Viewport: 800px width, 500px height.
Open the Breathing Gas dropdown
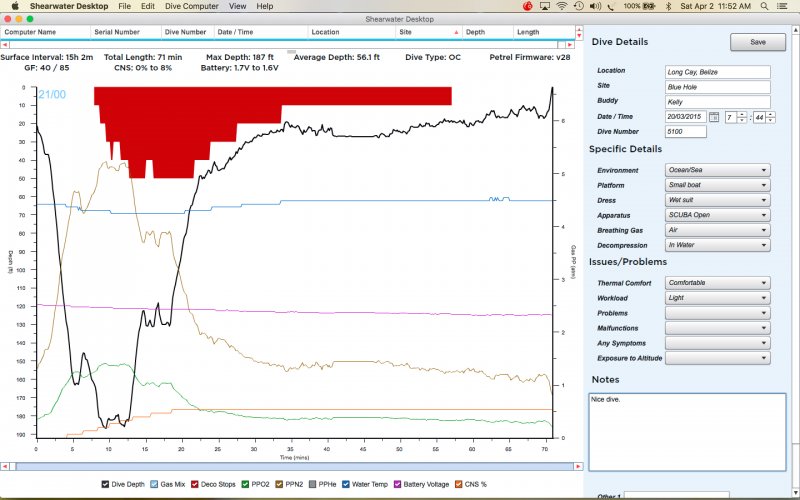(717, 230)
